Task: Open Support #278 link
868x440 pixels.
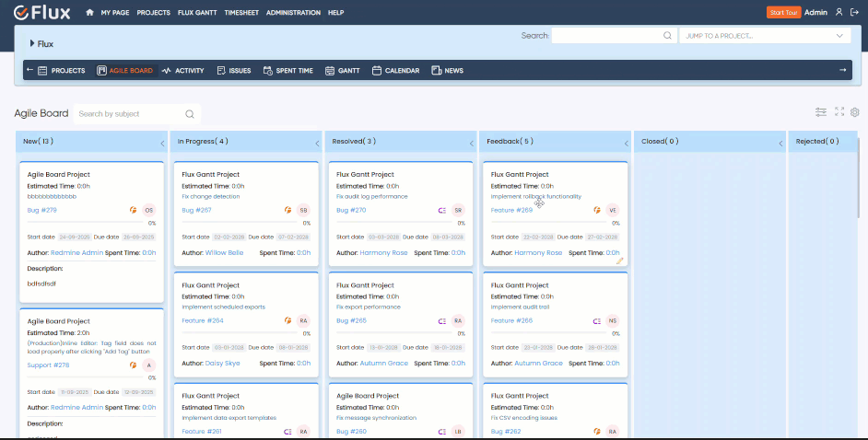Action: 48,365
